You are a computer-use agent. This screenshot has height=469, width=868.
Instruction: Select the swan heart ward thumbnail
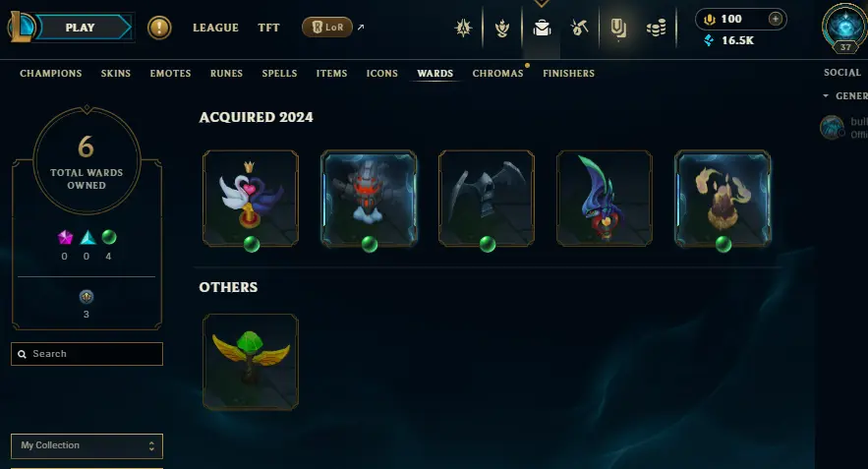point(251,199)
